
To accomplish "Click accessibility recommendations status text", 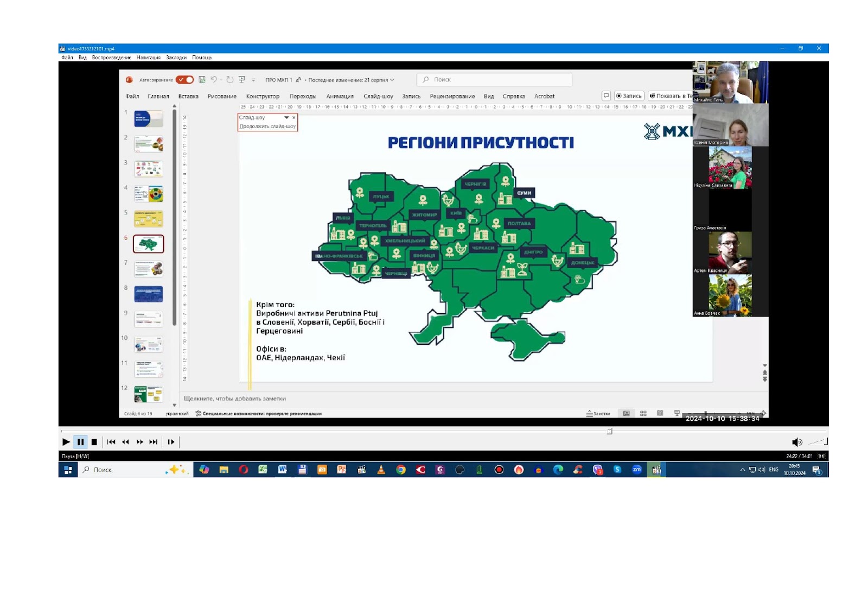I will pos(258,414).
